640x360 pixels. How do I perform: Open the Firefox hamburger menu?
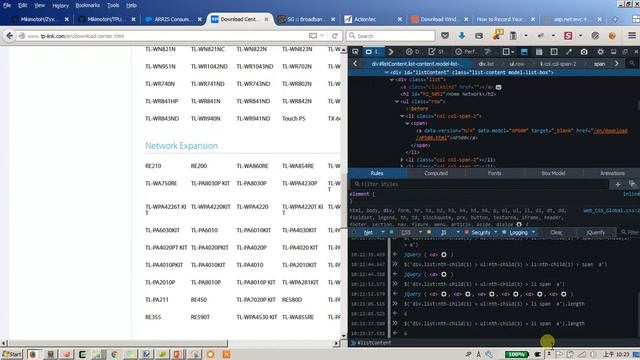point(631,36)
